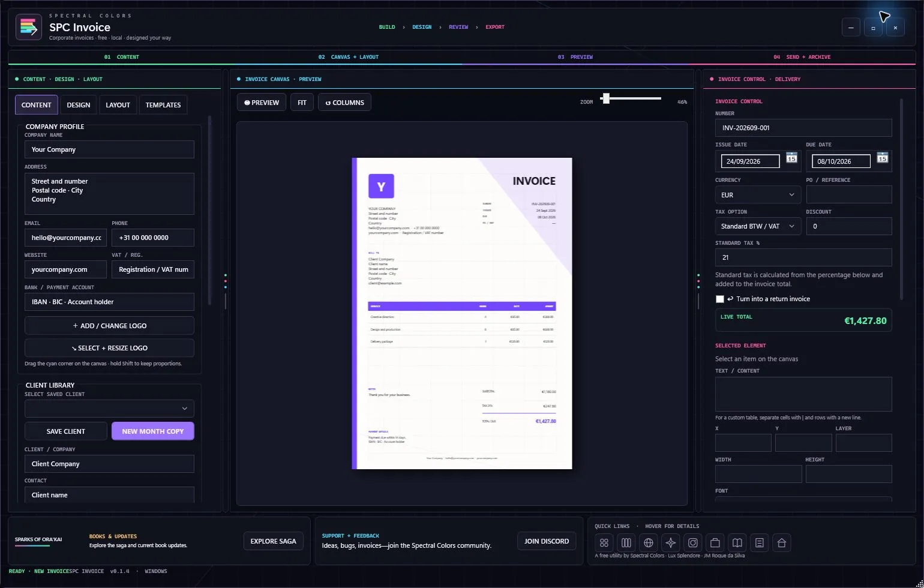
Task: Click the Company Name input field
Action: 109,149
